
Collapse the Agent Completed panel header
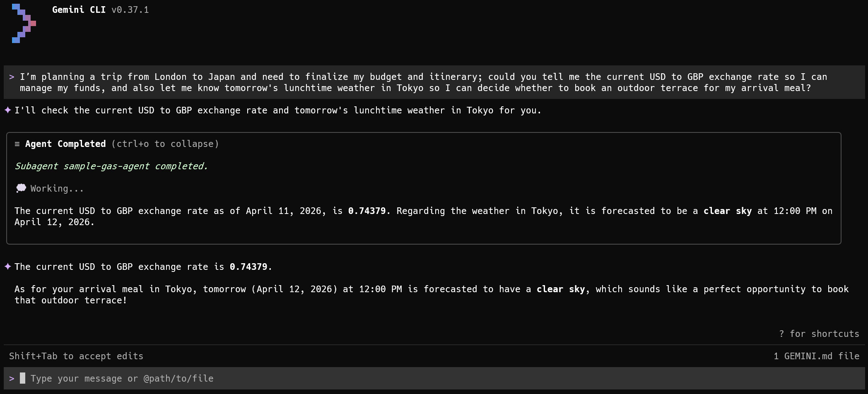[x=65, y=144]
